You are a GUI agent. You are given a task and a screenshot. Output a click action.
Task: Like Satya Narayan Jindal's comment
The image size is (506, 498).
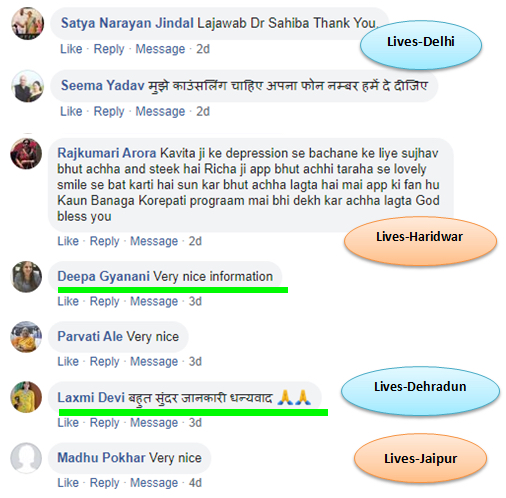click(71, 49)
